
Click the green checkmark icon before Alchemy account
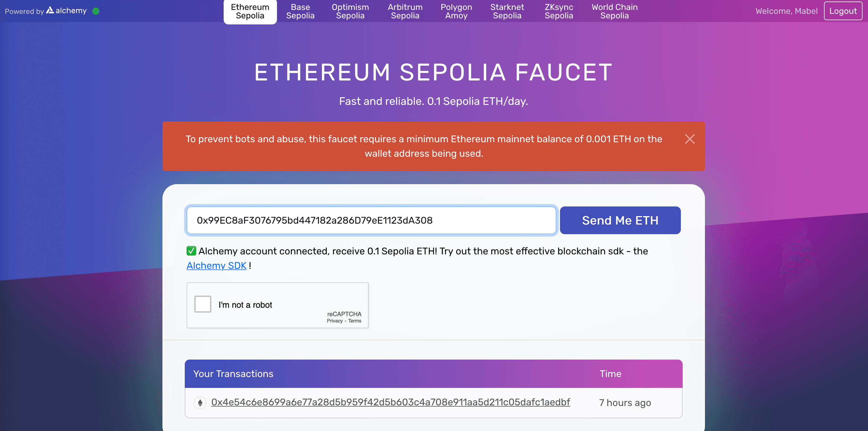[191, 251]
